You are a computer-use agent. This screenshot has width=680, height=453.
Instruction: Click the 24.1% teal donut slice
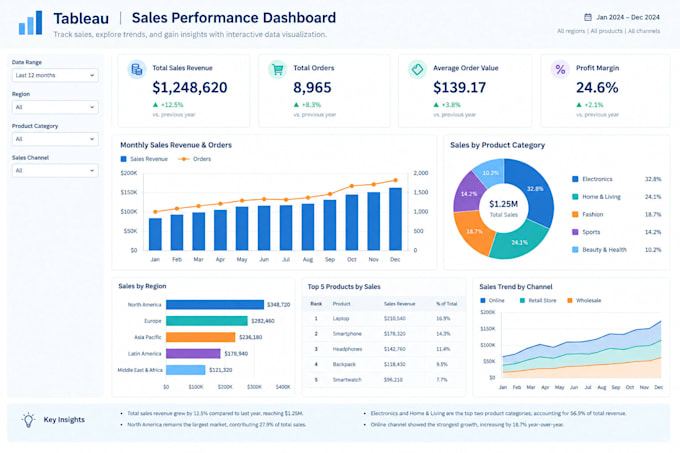[518, 241]
